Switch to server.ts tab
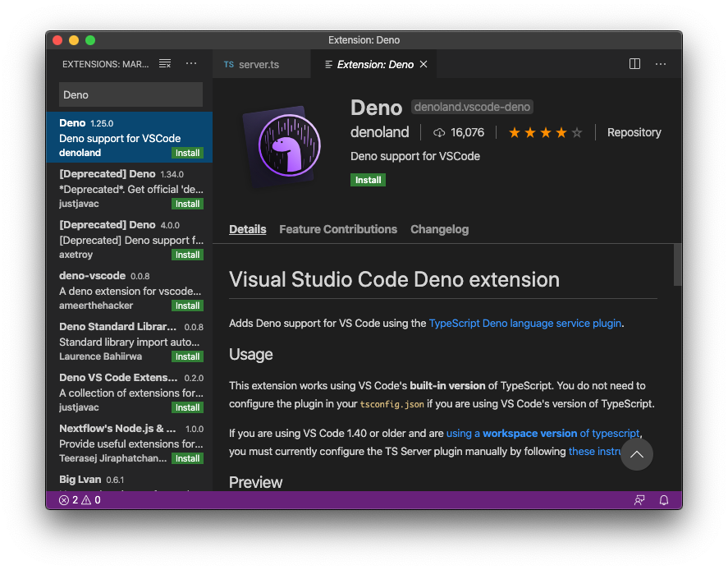 261,64
